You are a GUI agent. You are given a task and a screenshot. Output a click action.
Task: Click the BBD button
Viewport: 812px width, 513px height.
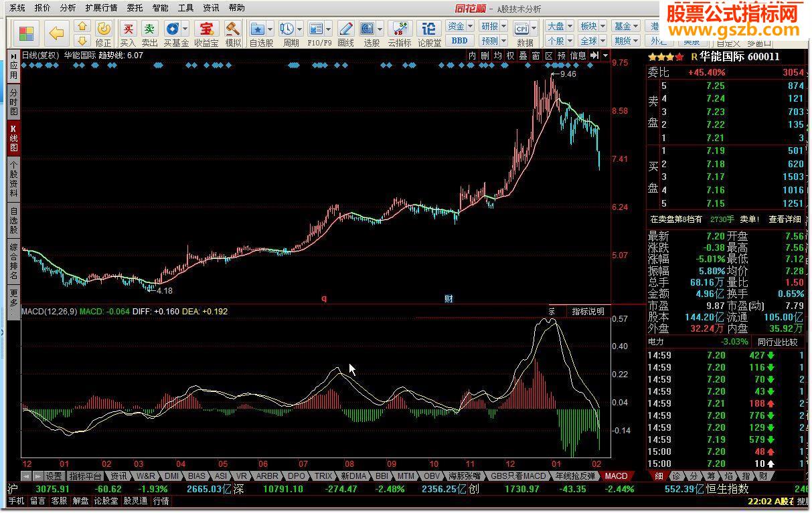(x=460, y=41)
